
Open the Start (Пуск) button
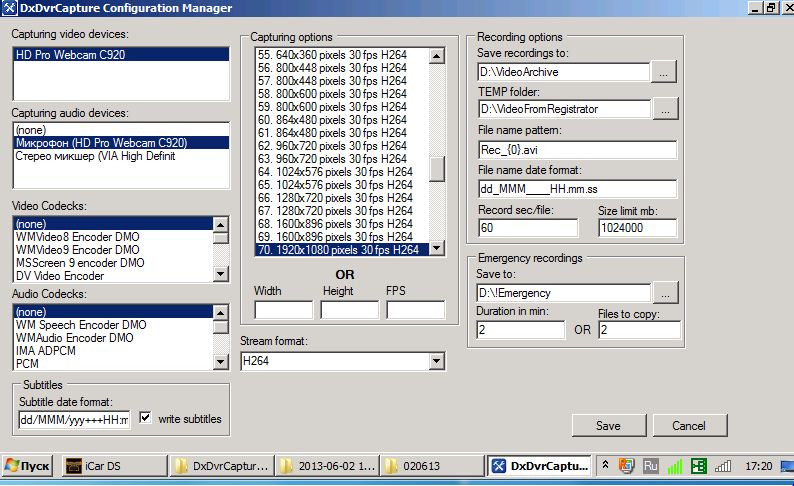27,466
